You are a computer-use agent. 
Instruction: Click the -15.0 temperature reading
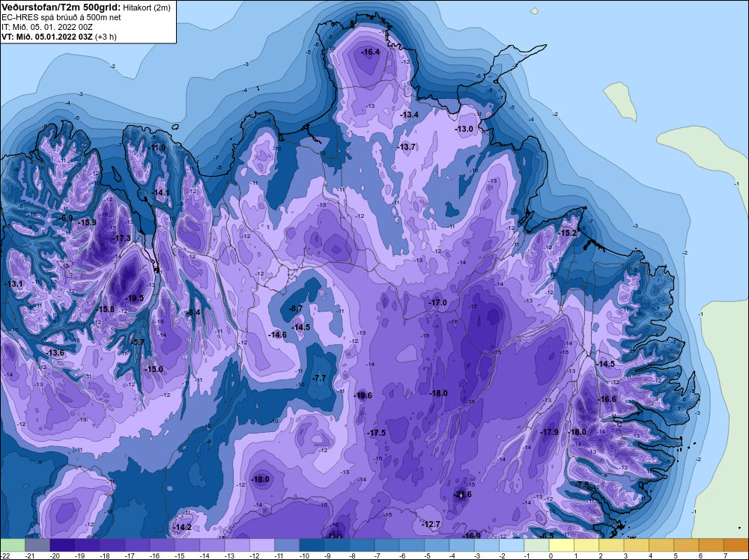[x=154, y=369]
